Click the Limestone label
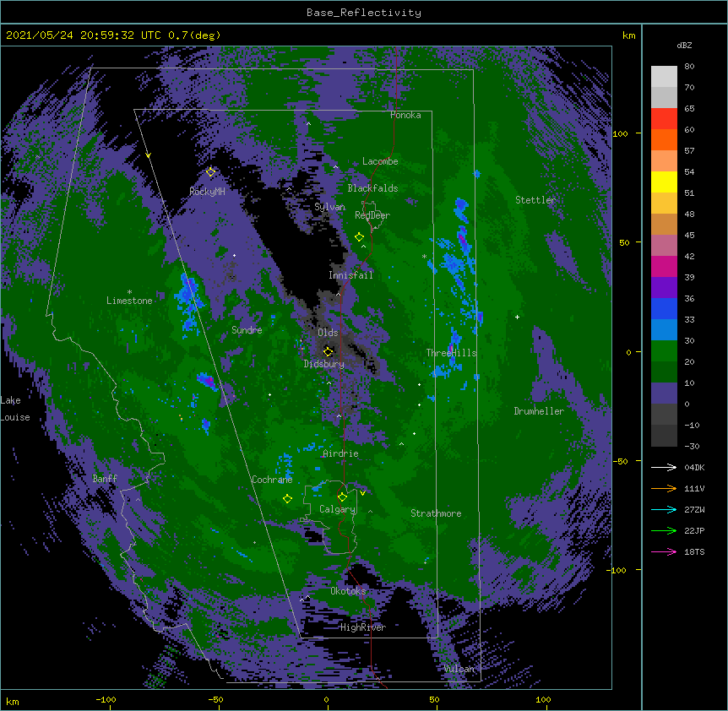728x711 pixels. coord(129,301)
